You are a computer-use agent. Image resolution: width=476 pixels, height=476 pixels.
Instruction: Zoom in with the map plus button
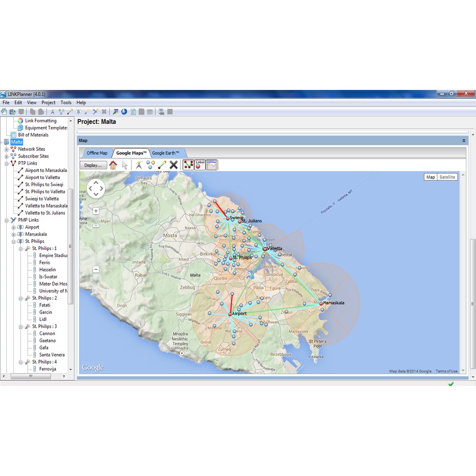tap(96, 211)
